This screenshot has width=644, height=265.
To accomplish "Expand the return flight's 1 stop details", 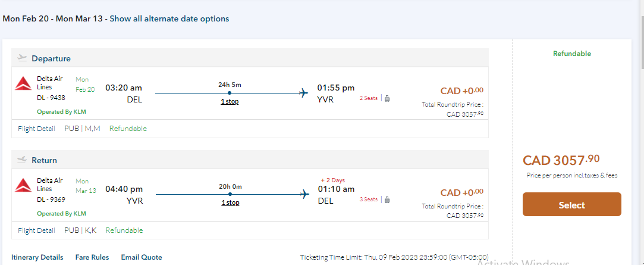I will [x=230, y=202].
